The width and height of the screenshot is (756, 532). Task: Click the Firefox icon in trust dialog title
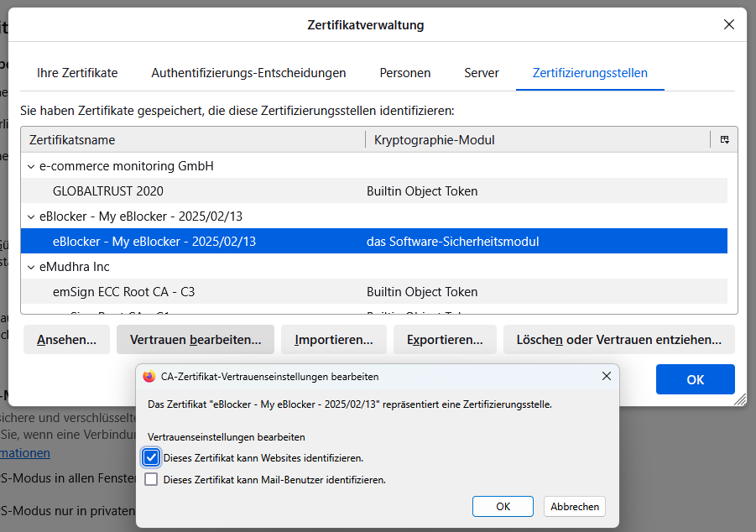(x=149, y=377)
